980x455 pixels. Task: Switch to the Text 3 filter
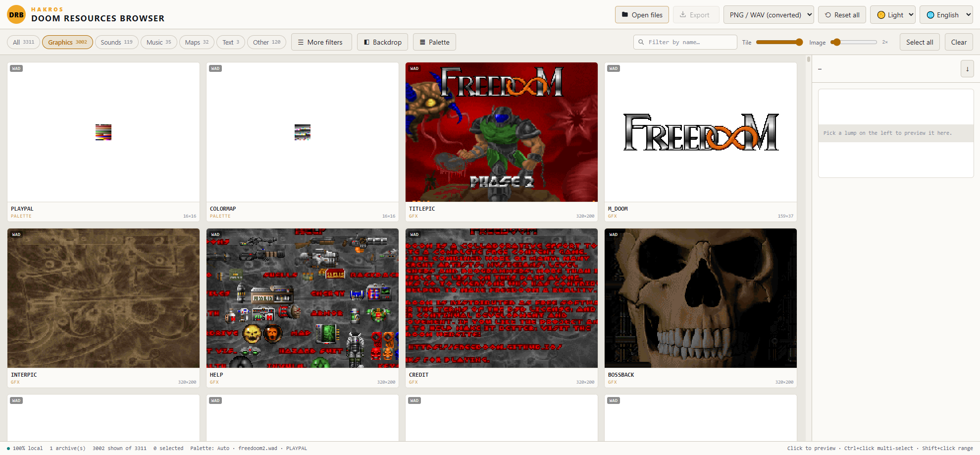tap(231, 42)
